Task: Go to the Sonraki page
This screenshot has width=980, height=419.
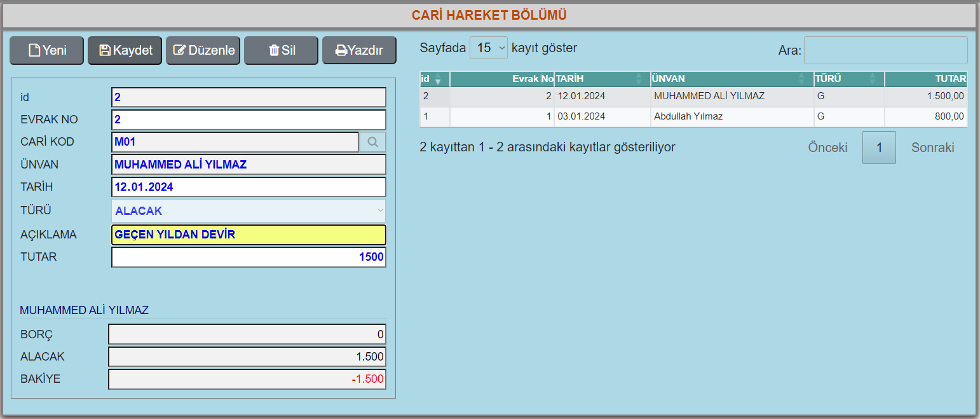Action: [932, 148]
